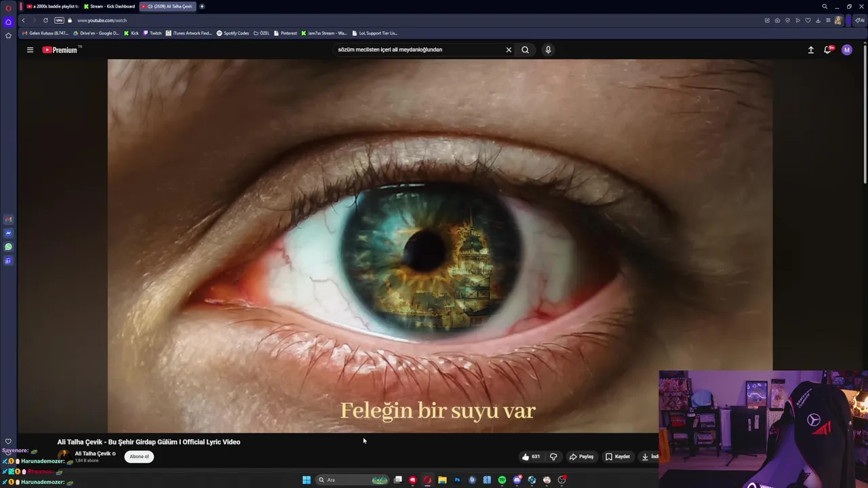This screenshot has height=488, width=868.
Task: Open YouTube notifications bell
Action: 828,49
